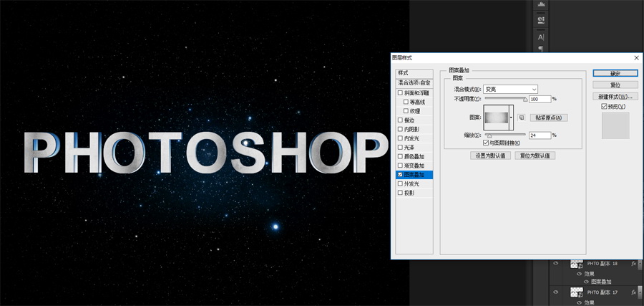The width and height of the screenshot is (644, 306).
Task: Hide the PHTO 副本 18 layer
Action: tap(556, 263)
